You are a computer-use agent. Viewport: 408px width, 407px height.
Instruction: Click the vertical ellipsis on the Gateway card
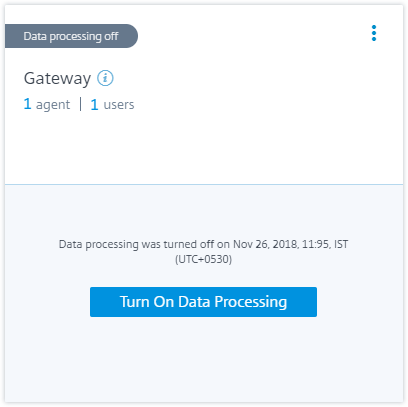point(374,33)
